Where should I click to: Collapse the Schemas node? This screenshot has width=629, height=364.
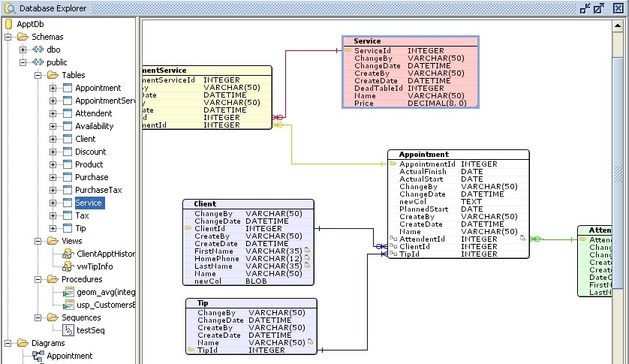(x=8, y=37)
